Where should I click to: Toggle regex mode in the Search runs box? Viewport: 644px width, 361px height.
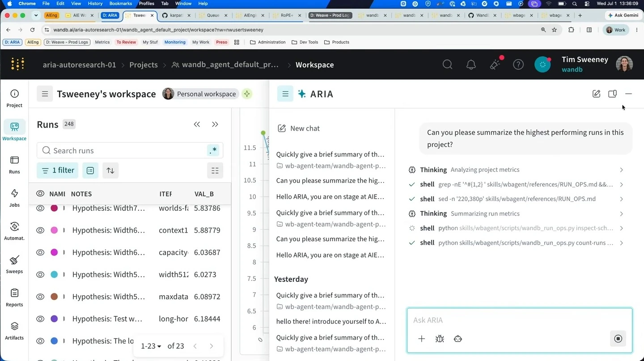(213, 151)
